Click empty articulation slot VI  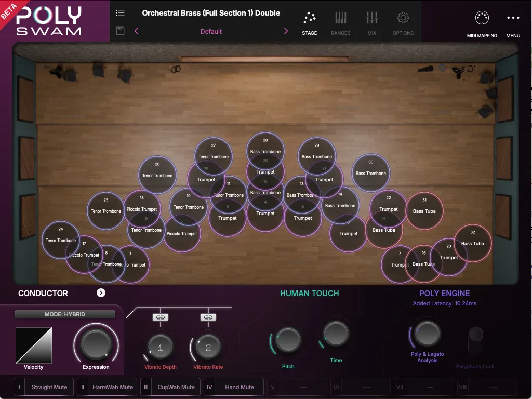361,387
